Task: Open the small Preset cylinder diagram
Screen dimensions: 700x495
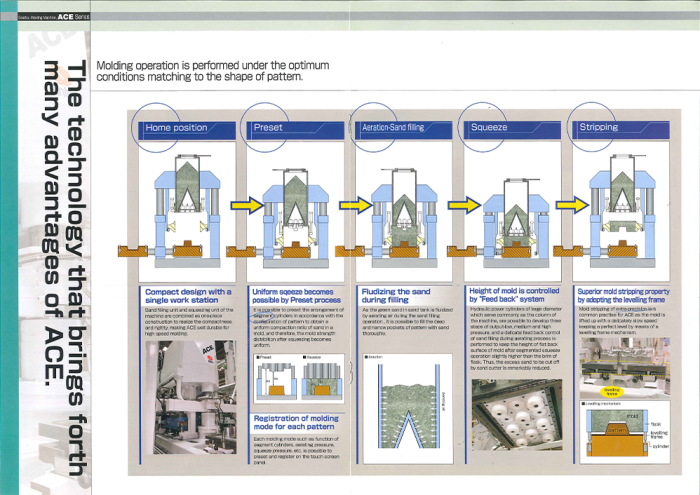Action: point(275,379)
